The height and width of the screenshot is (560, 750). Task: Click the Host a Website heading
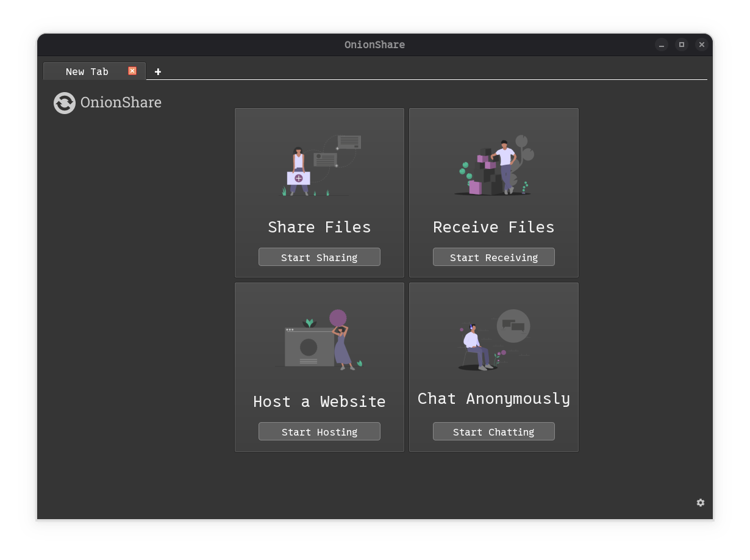(x=320, y=401)
